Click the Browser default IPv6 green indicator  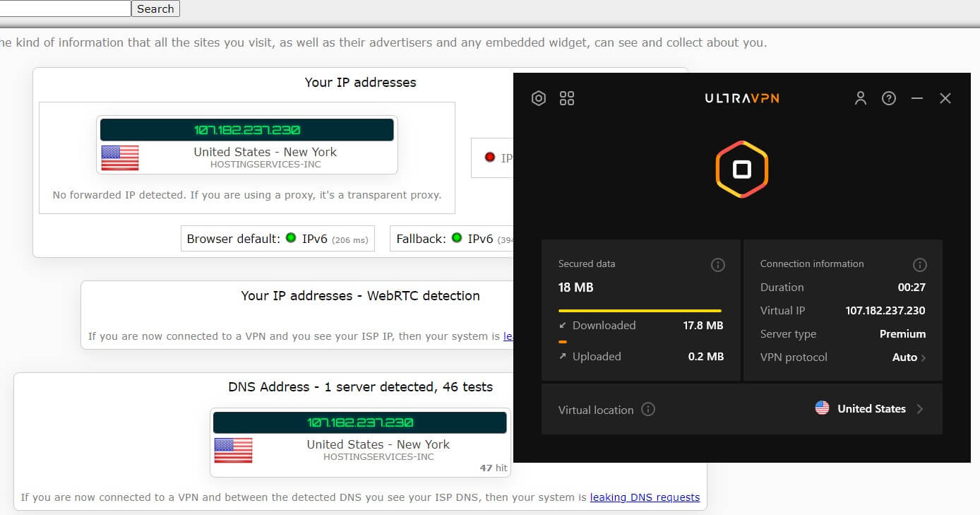point(290,238)
